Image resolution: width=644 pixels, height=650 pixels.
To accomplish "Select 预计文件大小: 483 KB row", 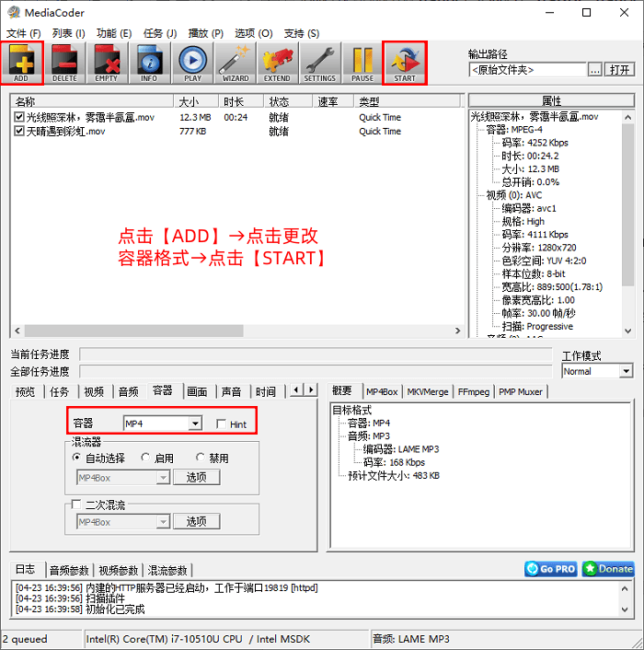I will click(394, 475).
